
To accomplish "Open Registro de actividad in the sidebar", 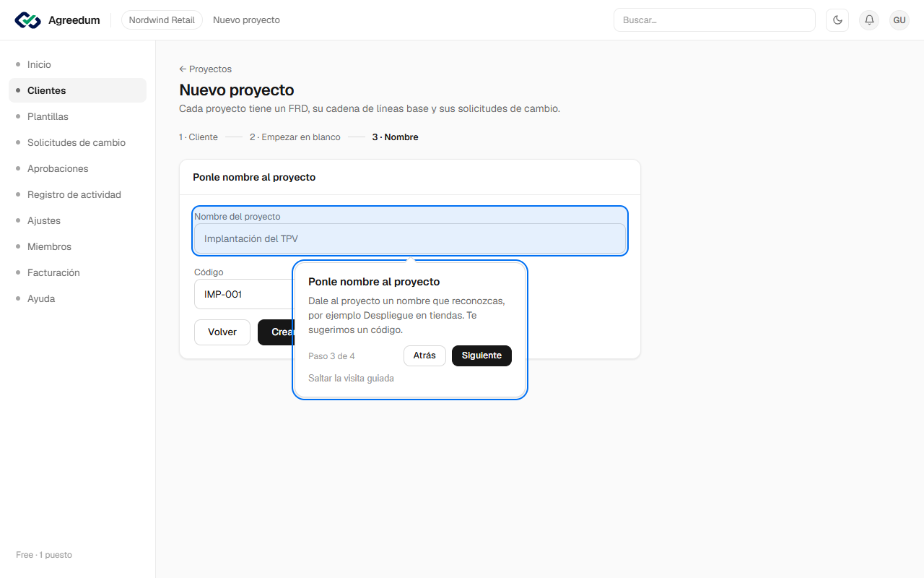I will pos(77,194).
